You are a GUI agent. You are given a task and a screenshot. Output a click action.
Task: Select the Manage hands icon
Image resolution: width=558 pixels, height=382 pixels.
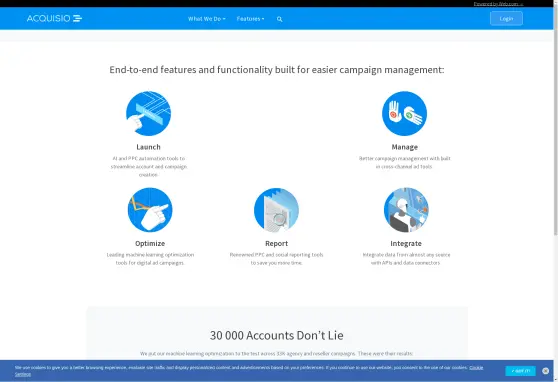coord(404,113)
